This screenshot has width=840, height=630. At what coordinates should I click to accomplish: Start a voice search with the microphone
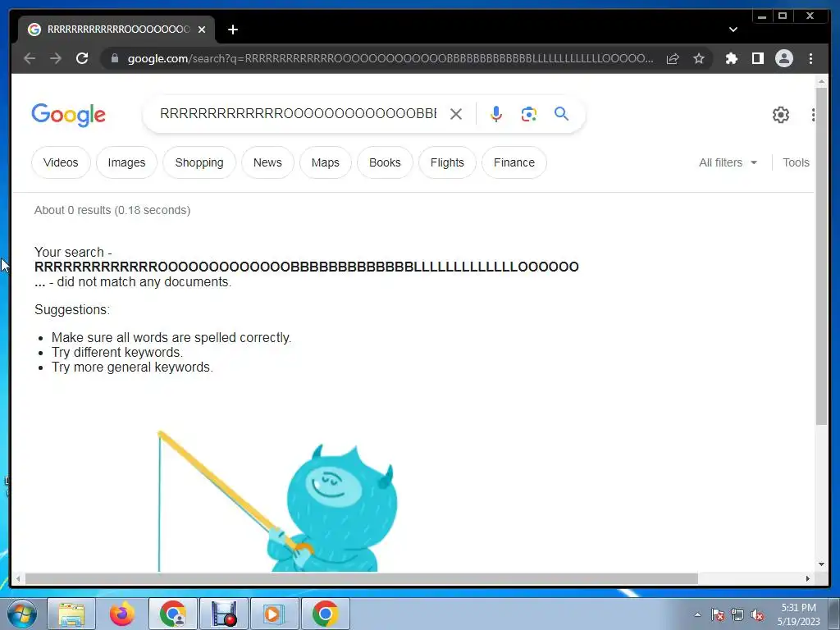tap(496, 114)
